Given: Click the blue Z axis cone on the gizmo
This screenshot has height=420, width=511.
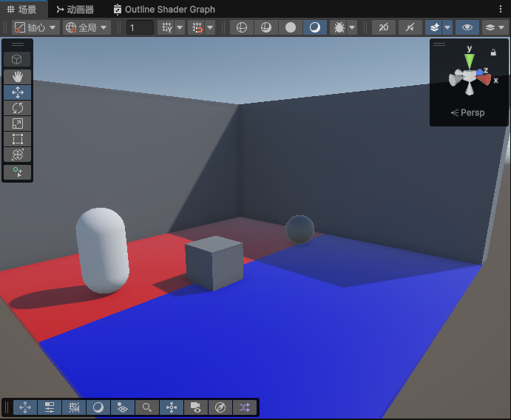Looking at the screenshot, I should tap(480, 72).
